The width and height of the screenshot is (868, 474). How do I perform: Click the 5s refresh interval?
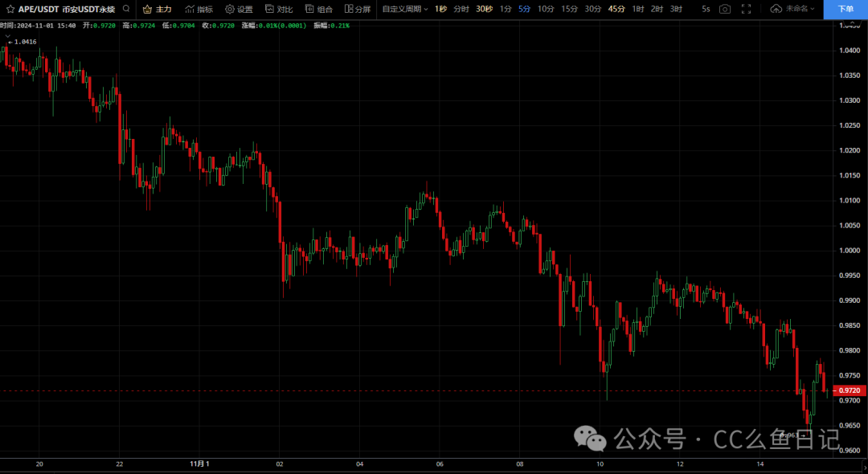(706, 9)
